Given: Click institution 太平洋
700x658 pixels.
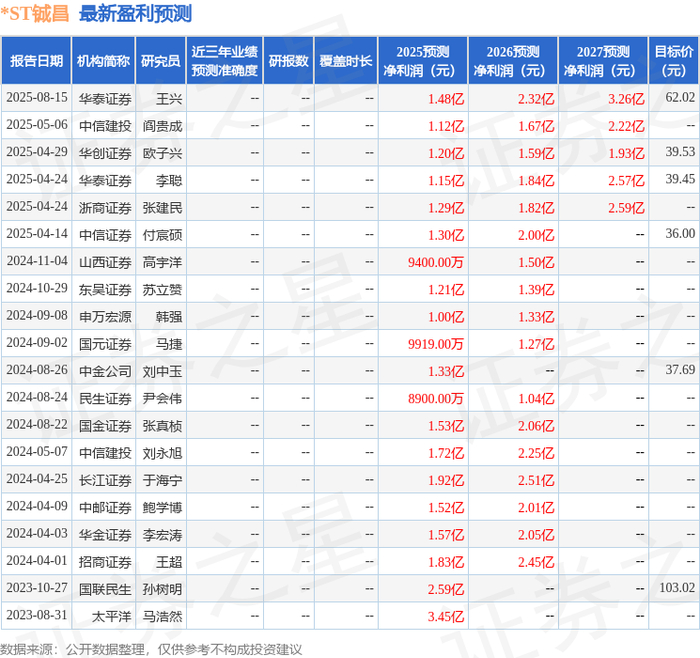Looking at the screenshot, I should point(111,616).
